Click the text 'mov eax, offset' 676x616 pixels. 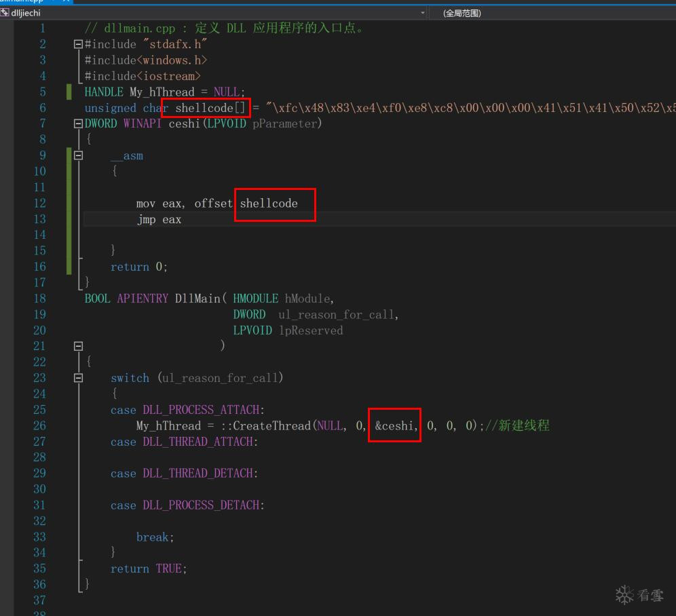point(185,203)
